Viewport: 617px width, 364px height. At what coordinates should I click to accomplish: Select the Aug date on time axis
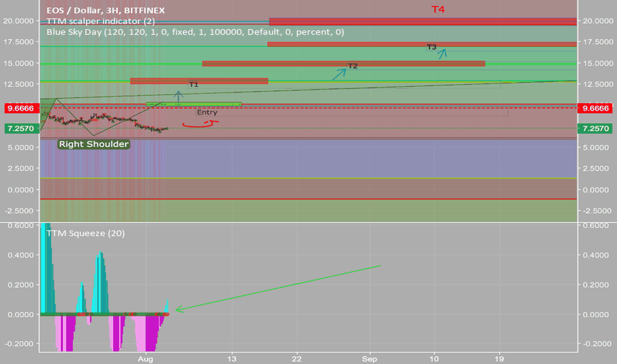click(145, 359)
